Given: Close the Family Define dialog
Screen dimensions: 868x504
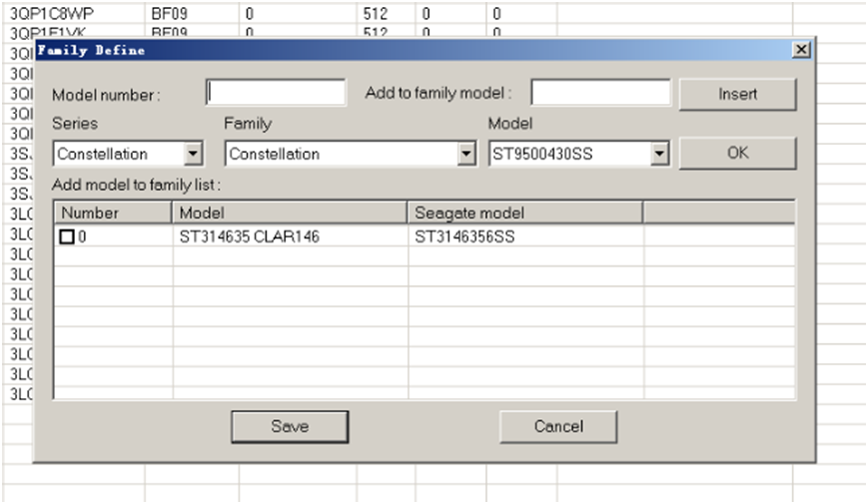Looking at the screenshot, I should [x=801, y=50].
